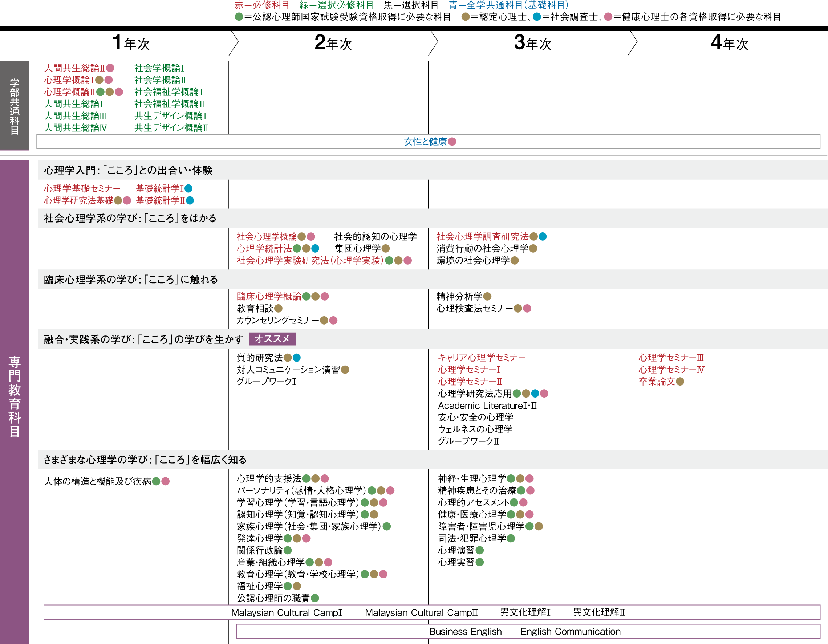Image resolution: width=828 pixels, height=644 pixels.
Task: Click the green dot in the legend row
Action: [x=239, y=17]
